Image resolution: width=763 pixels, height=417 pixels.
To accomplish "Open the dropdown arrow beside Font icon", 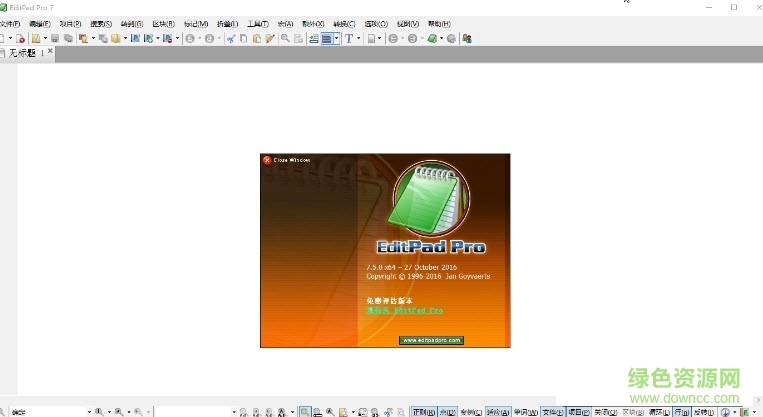I will pyautogui.click(x=358, y=38).
